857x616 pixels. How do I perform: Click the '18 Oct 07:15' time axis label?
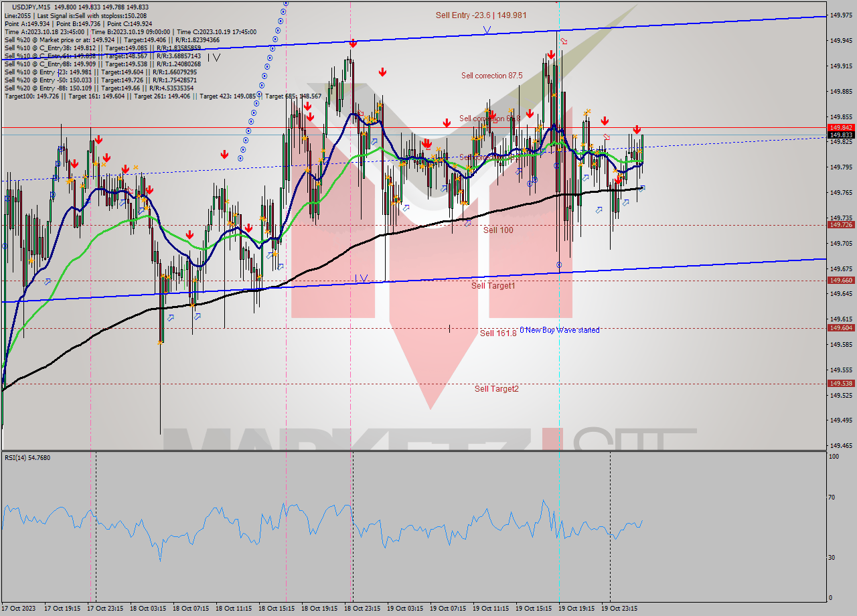click(x=191, y=609)
